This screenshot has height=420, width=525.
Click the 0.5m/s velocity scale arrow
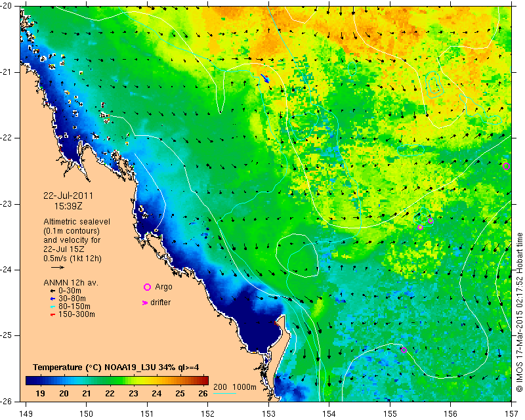coord(58,267)
